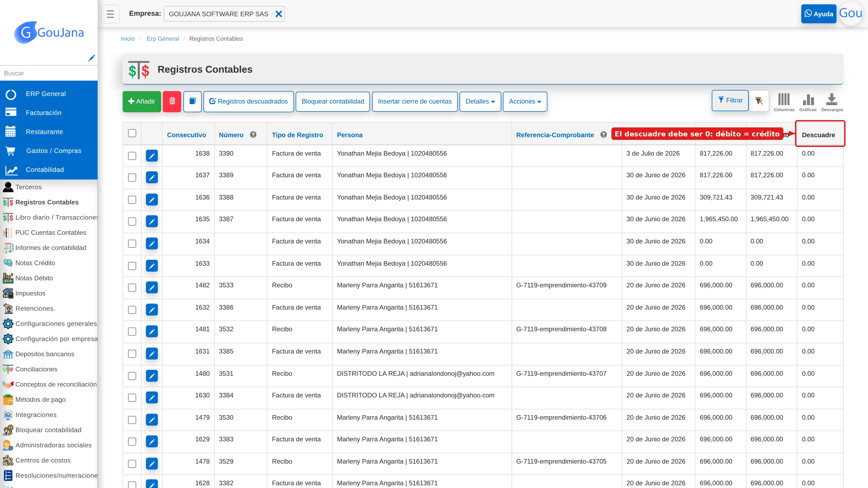Click the sidebar edit pencil icon

pyautogui.click(x=91, y=58)
